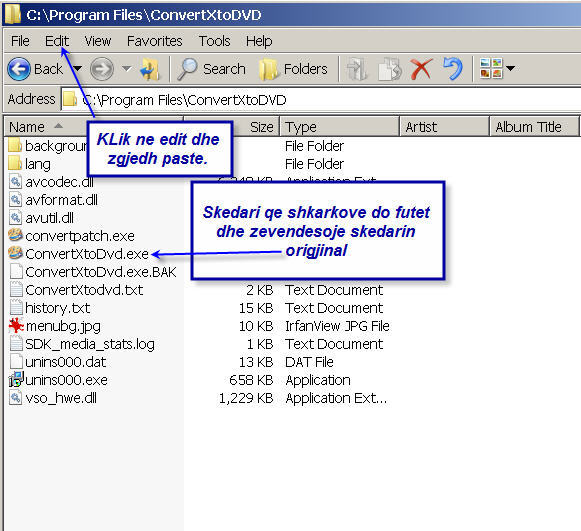Click the Views icon

coord(491,68)
